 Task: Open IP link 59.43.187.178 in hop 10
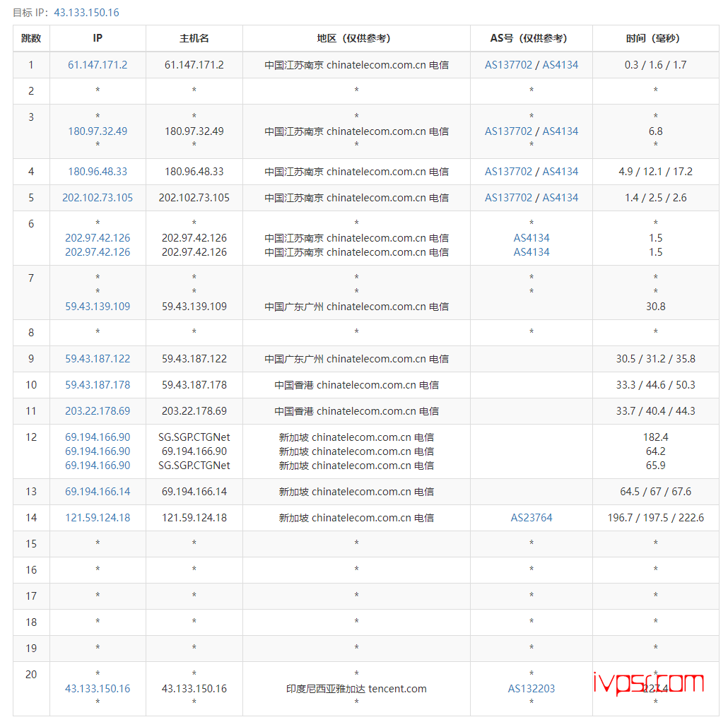click(x=98, y=385)
